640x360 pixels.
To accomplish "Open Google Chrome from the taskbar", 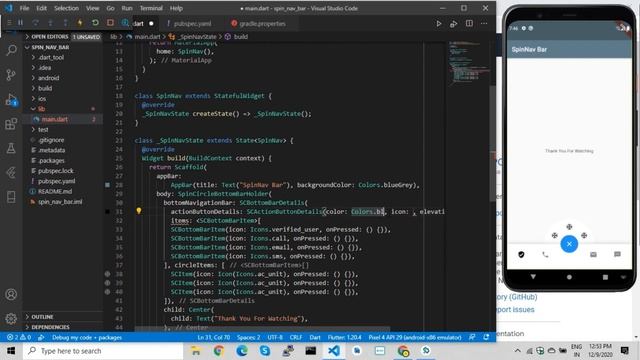I will point(219,351).
